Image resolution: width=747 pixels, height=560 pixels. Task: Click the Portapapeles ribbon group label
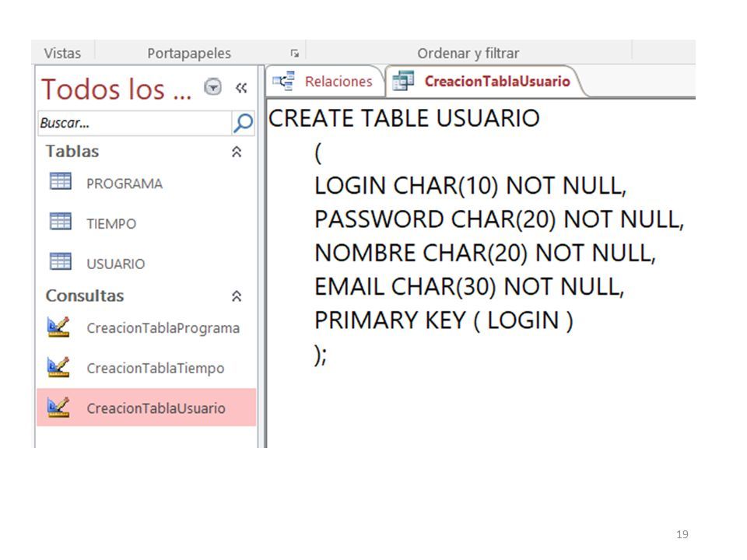pos(189,54)
